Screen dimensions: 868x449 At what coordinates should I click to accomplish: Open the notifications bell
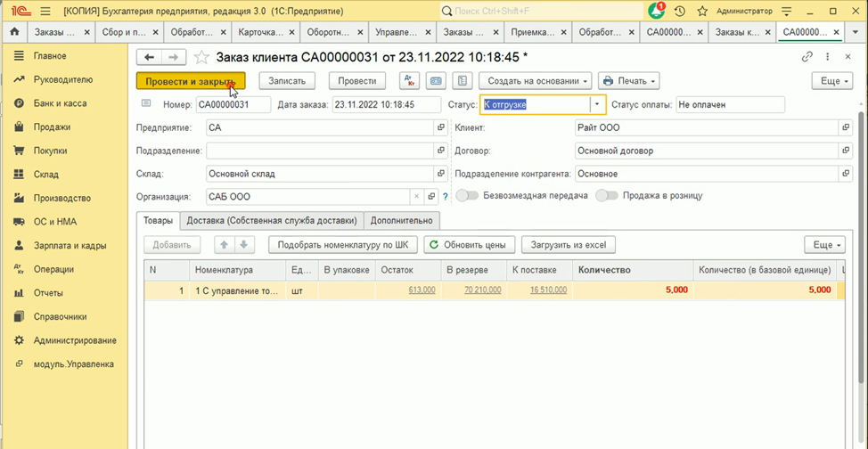[657, 11]
